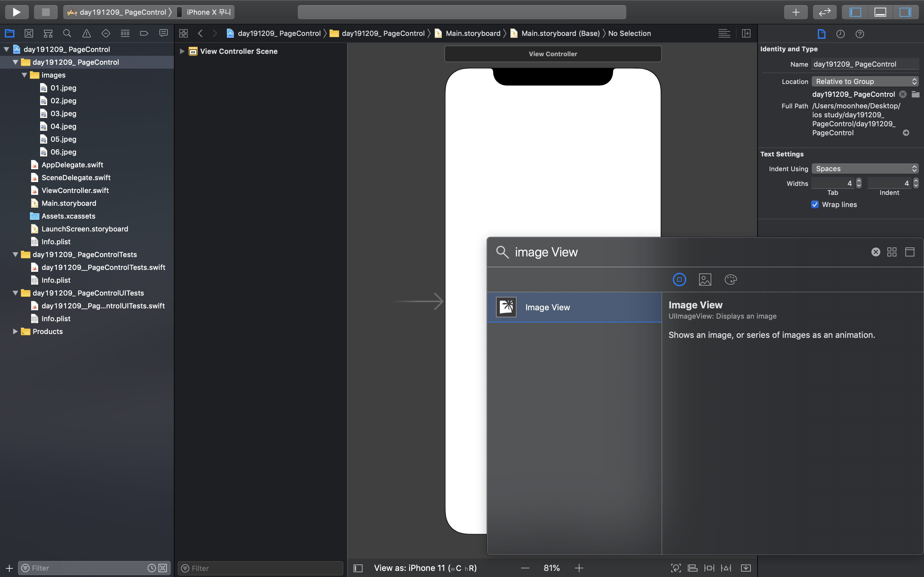Clear the library search field text
Image resolution: width=924 pixels, height=577 pixels.
click(x=876, y=252)
